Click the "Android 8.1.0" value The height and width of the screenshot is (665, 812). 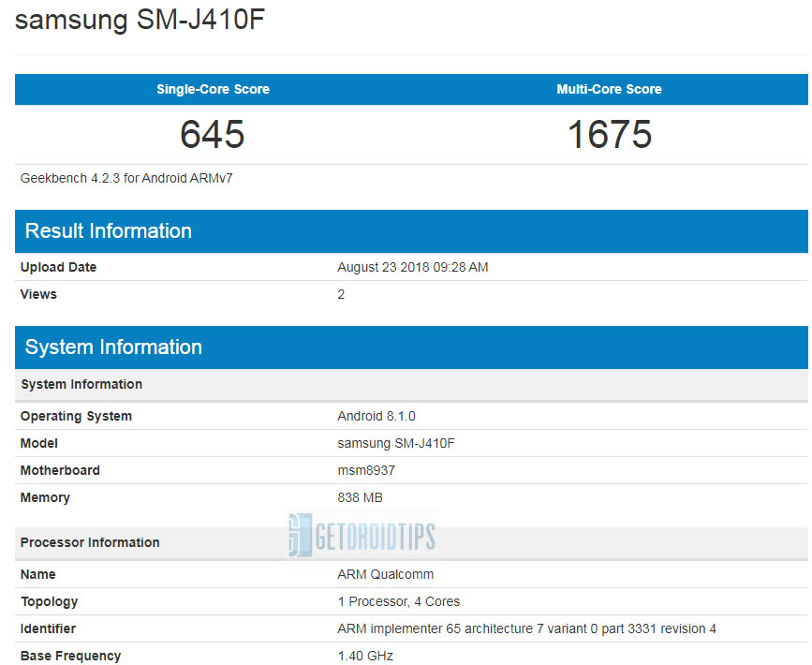click(x=376, y=417)
